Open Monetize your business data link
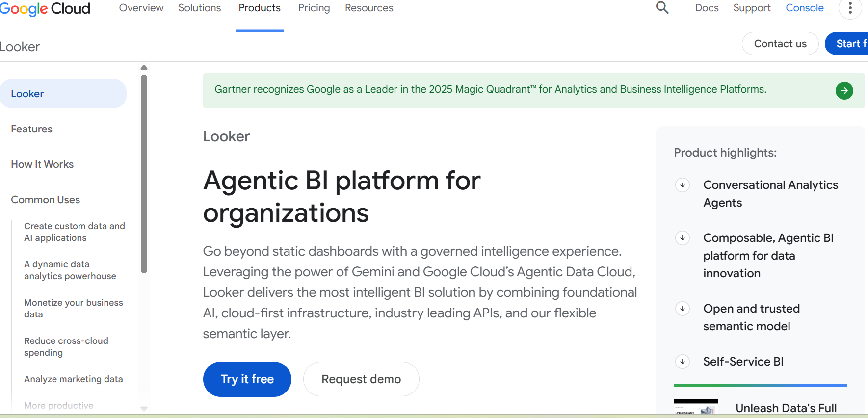The width and height of the screenshot is (868, 418). point(74,309)
